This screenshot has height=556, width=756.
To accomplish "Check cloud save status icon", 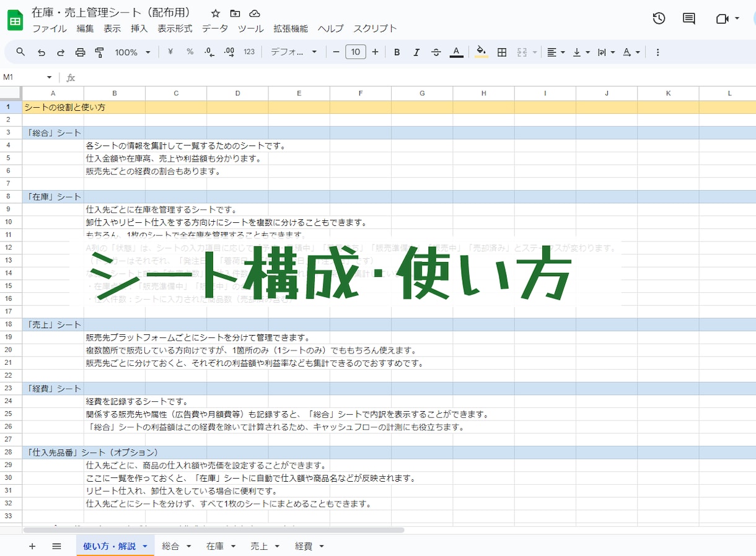I will [x=255, y=14].
